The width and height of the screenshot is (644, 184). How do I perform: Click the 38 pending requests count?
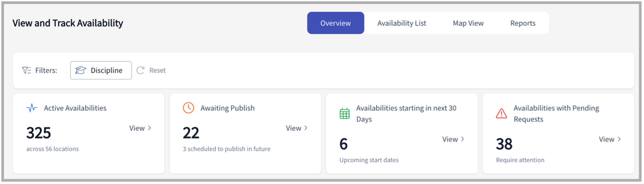click(504, 144)
